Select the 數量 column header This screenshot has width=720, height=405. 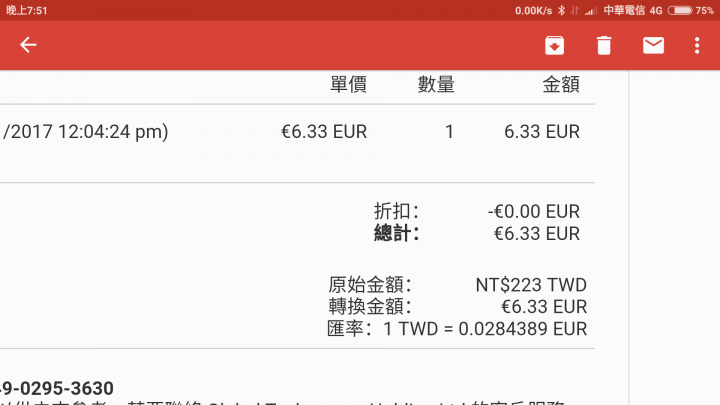tap(436, 84)
